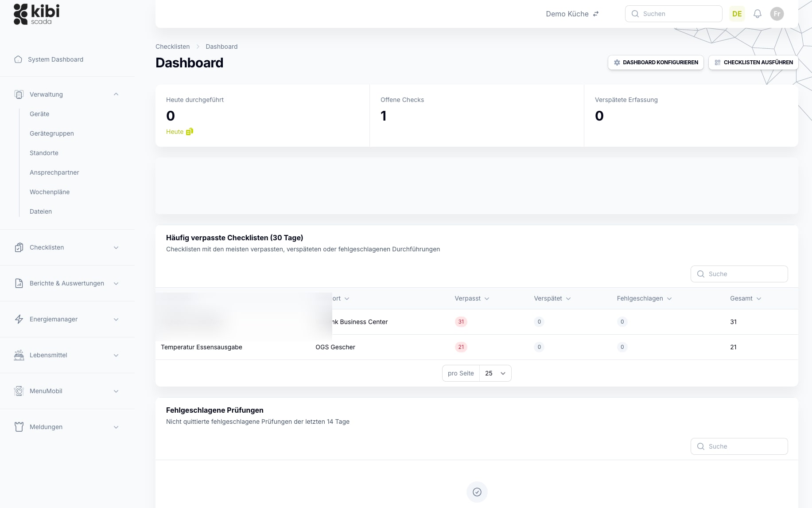Expand the Lebensmittel section
Viewport: 812px width, 508px height.
[x=116, y=355]
